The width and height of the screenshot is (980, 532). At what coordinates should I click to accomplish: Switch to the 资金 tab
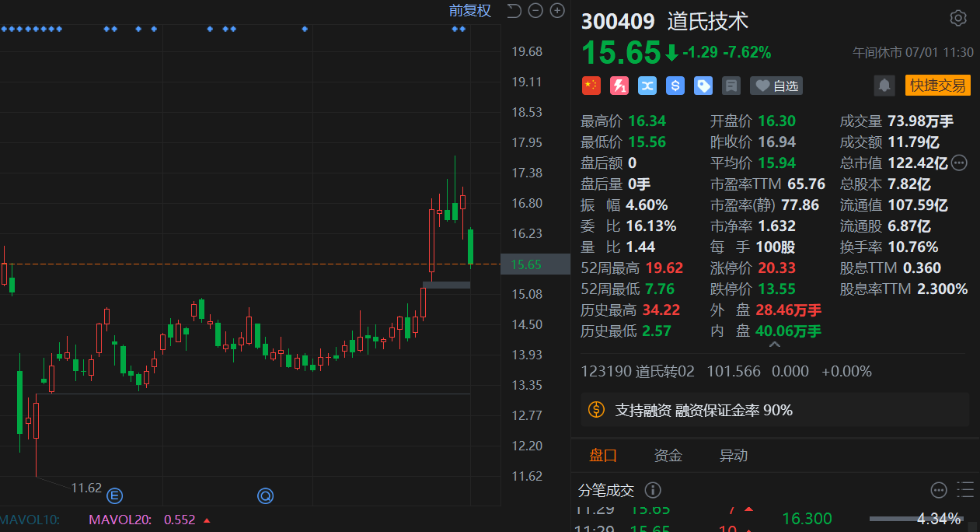[x=668, y=456]
